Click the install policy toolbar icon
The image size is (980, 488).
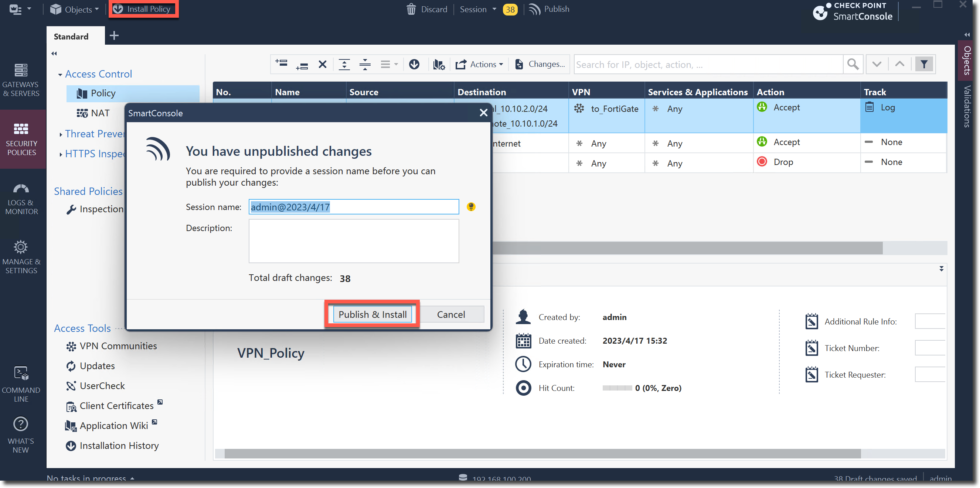pos(414,64)
